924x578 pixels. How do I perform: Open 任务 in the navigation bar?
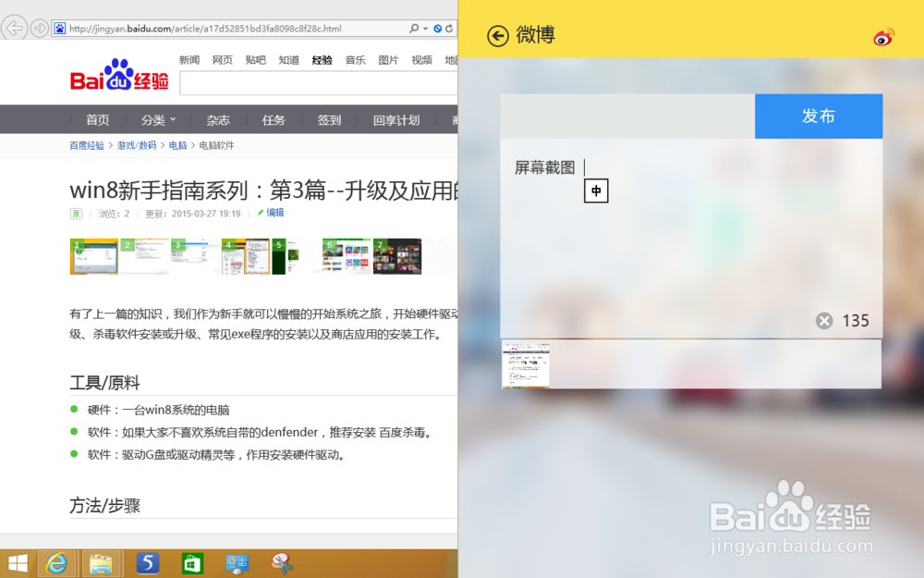[x=274, y=120]
